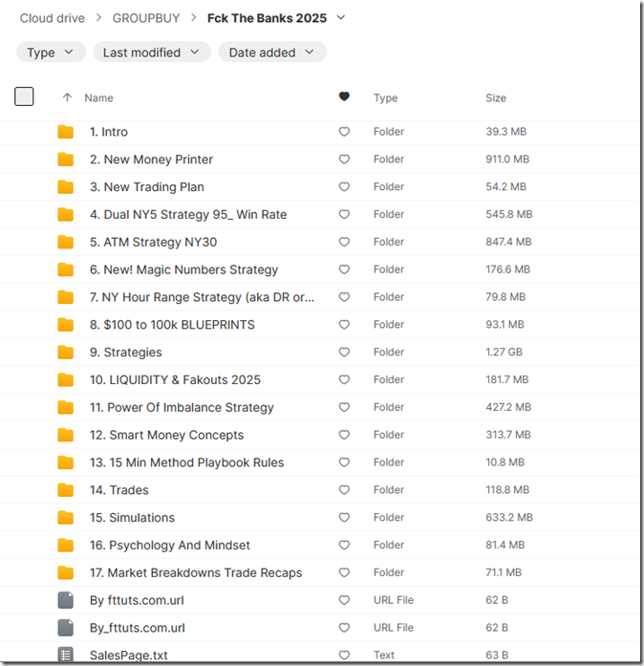Click the By fttuts.com.url file icon
This screenshot has width=644, height=666.
(65, 600)
